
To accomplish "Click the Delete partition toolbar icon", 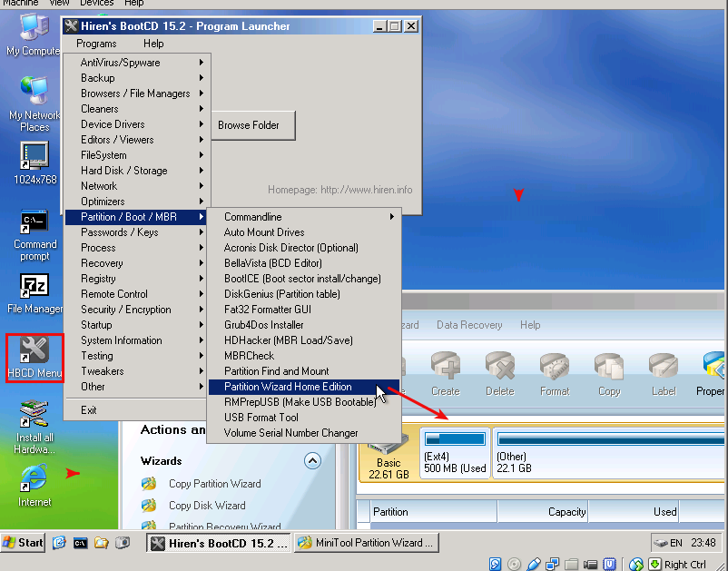I will 499,373.
